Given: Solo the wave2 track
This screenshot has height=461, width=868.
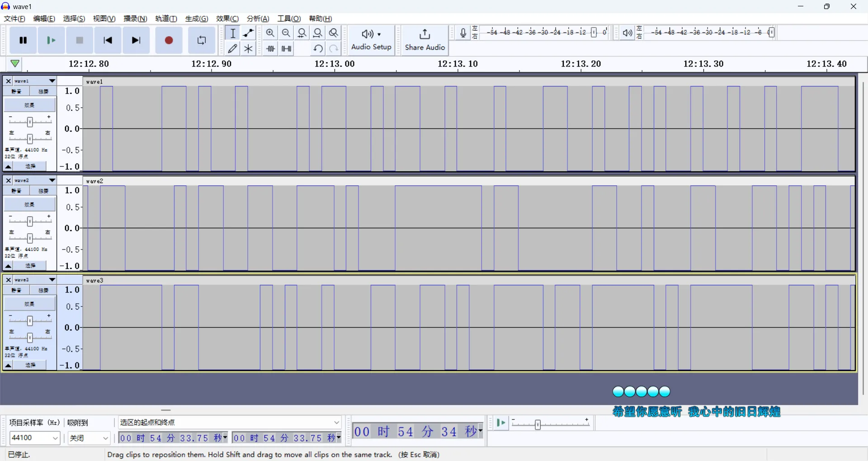Looking at the screenshot, I should coord(43,191).
